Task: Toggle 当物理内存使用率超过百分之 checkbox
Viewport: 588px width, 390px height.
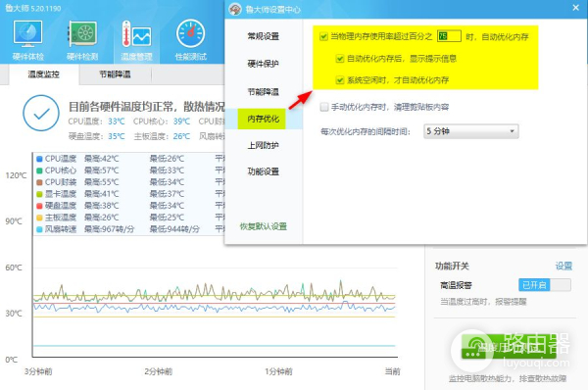Action: [323, 37]
